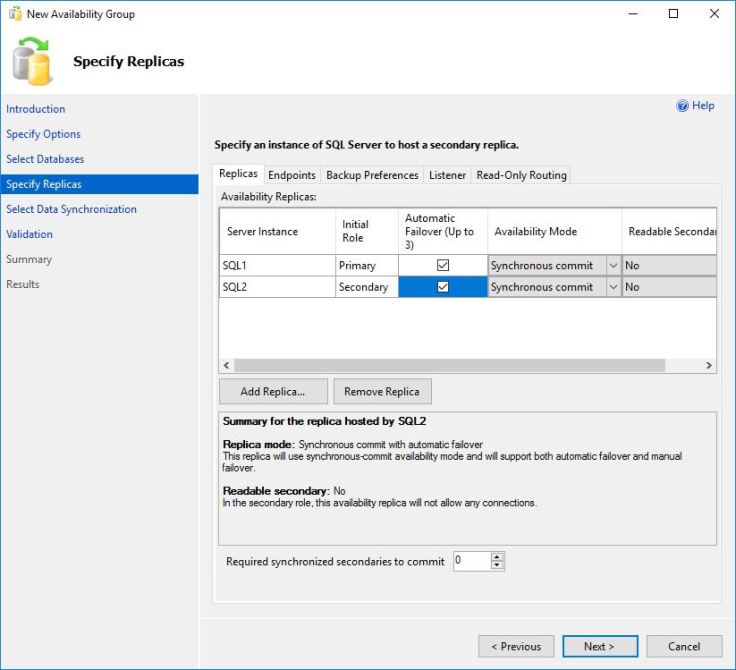Select the Listener tab
This screenshot has width=736, height=670.
(447, 175)
